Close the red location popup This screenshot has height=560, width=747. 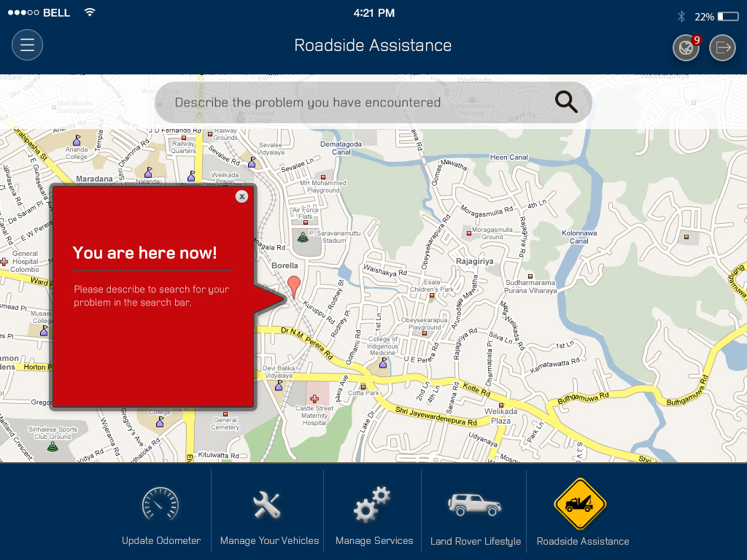click(241, 196)
